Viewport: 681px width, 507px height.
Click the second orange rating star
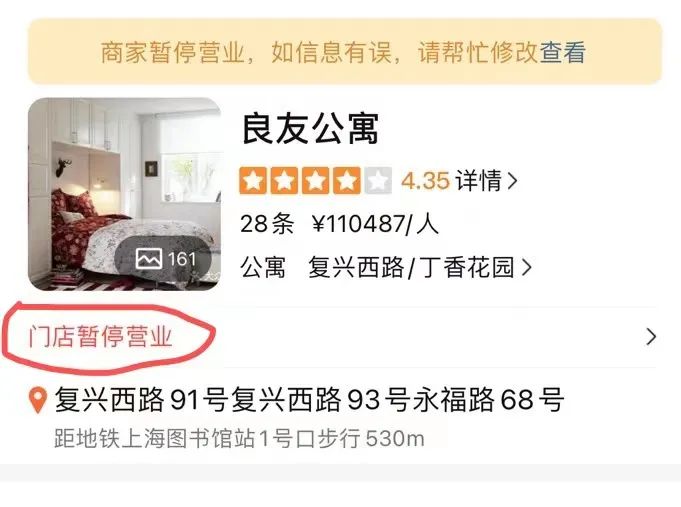[x=284, y=180]
